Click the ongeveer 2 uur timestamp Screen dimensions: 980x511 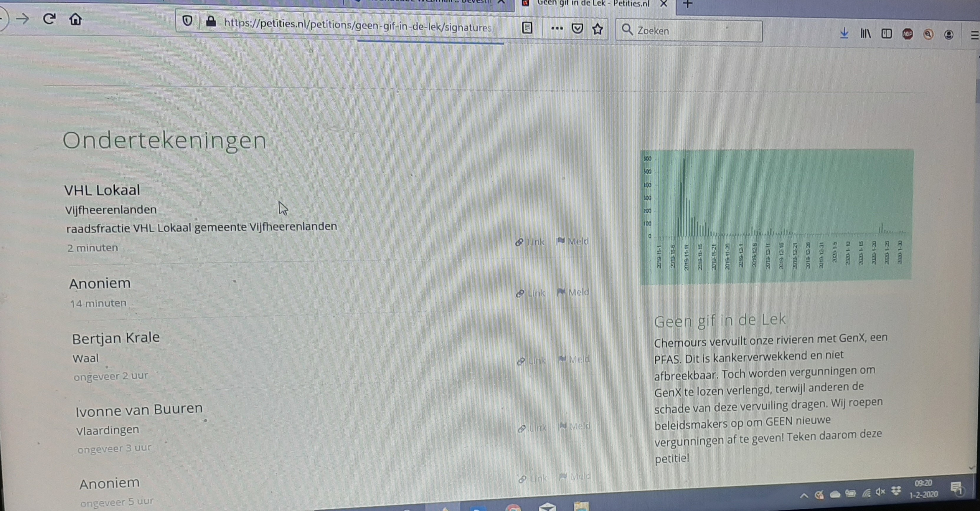click(111, 376)
